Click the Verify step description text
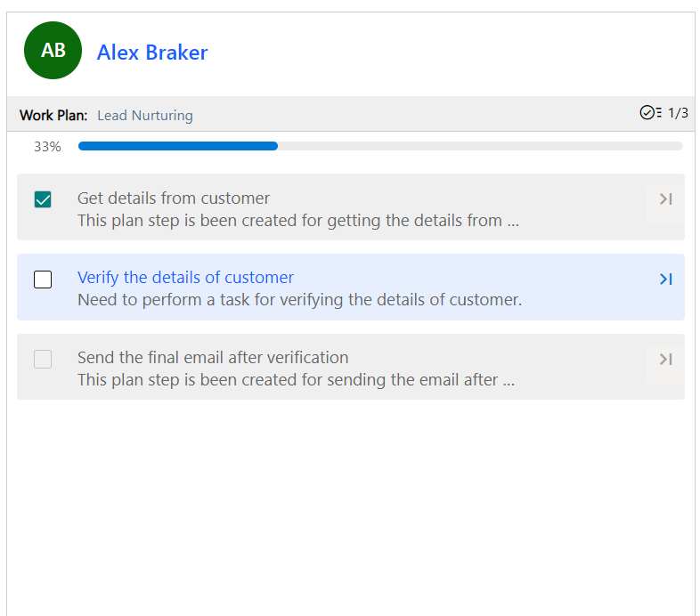The height and width of the screenshot is (616, 700). (299, 300)
